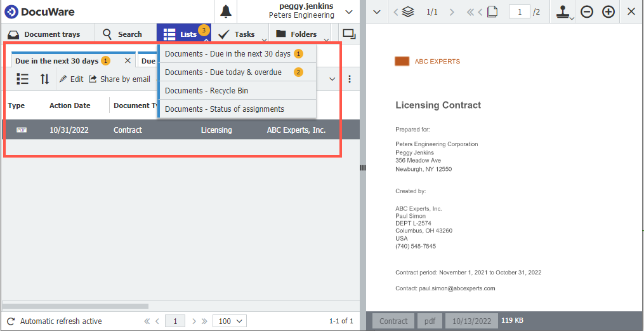Select Documents - Due today & overdue
Screen dimensions: 644x331
[223, 72]
